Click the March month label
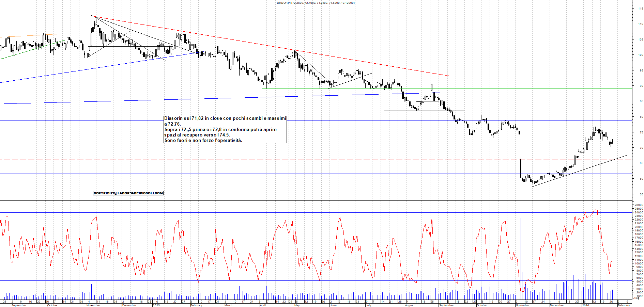The height and width of the screenshot is (307, 644). click(228, 305)
